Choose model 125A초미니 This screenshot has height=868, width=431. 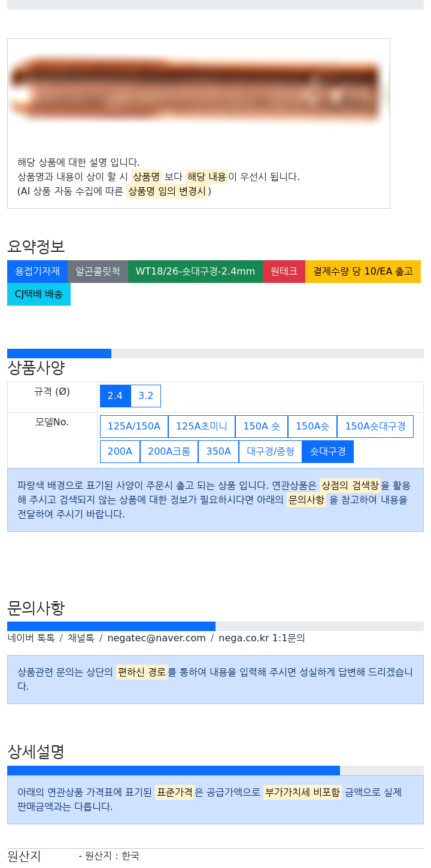tap(202, 427)
